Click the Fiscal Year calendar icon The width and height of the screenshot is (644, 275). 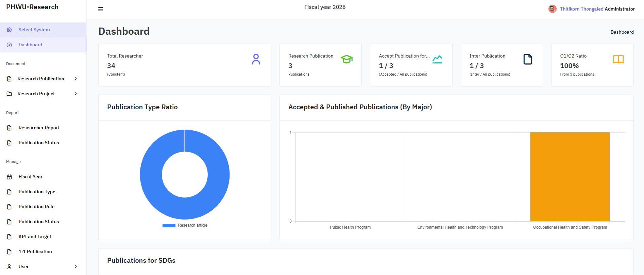[x=10, y=177]
